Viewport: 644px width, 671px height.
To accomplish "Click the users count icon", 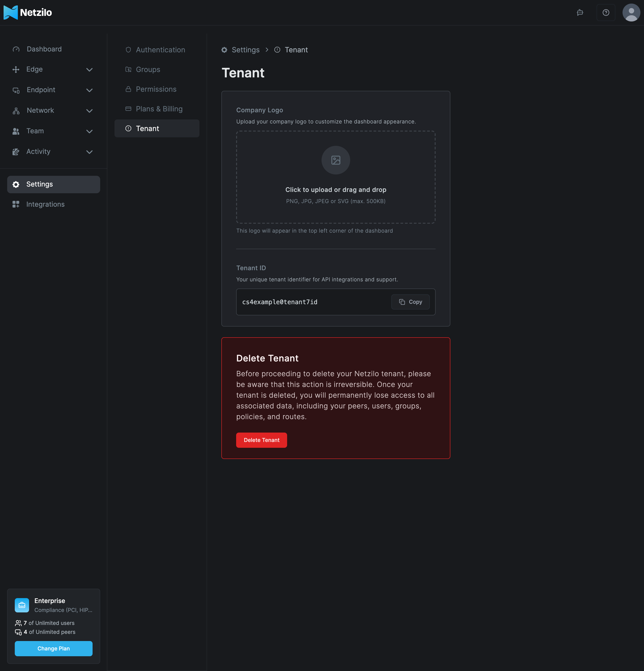I will (x=18, y=623).
